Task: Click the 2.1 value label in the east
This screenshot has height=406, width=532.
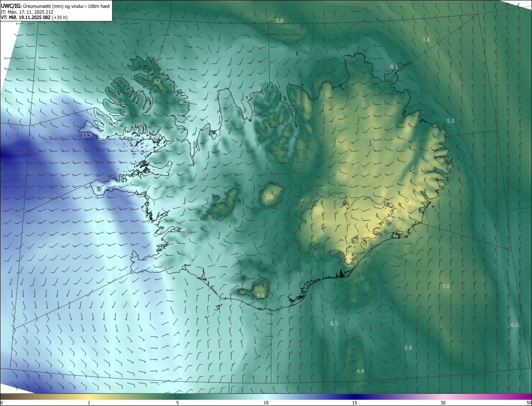Action: 407,130
